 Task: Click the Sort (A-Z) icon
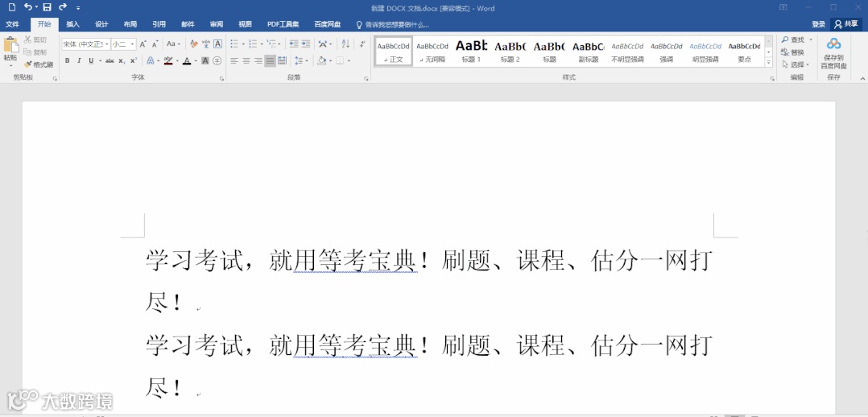[x=345, y=43]
